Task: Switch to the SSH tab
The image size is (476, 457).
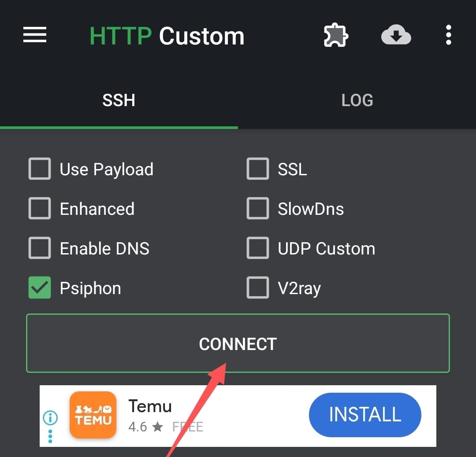Action: click(x=119, y=100)
